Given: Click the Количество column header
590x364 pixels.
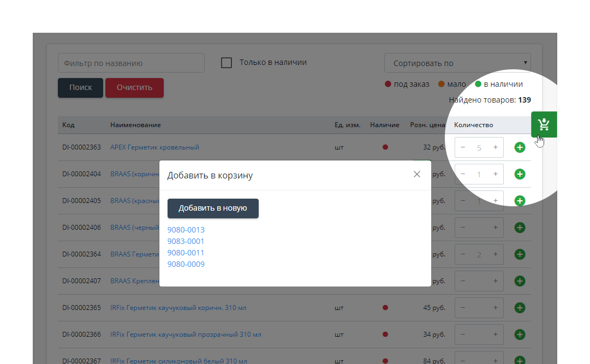Looking at the screenshot, I should point(473,125).
